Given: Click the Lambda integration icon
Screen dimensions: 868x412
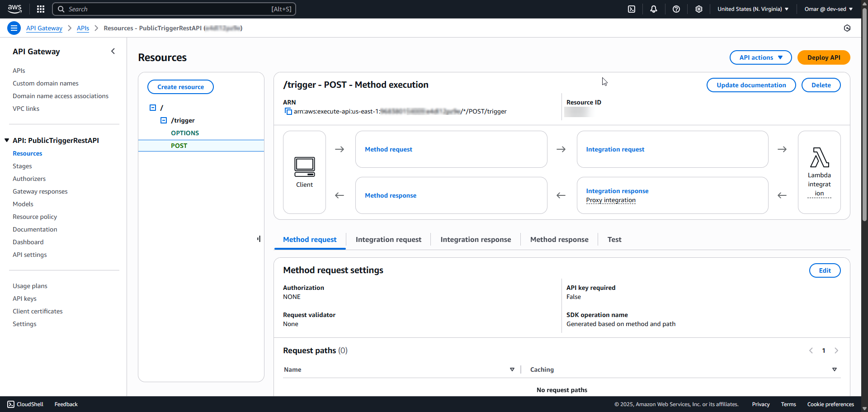Looking at the screenshot, I should point(819,157).
